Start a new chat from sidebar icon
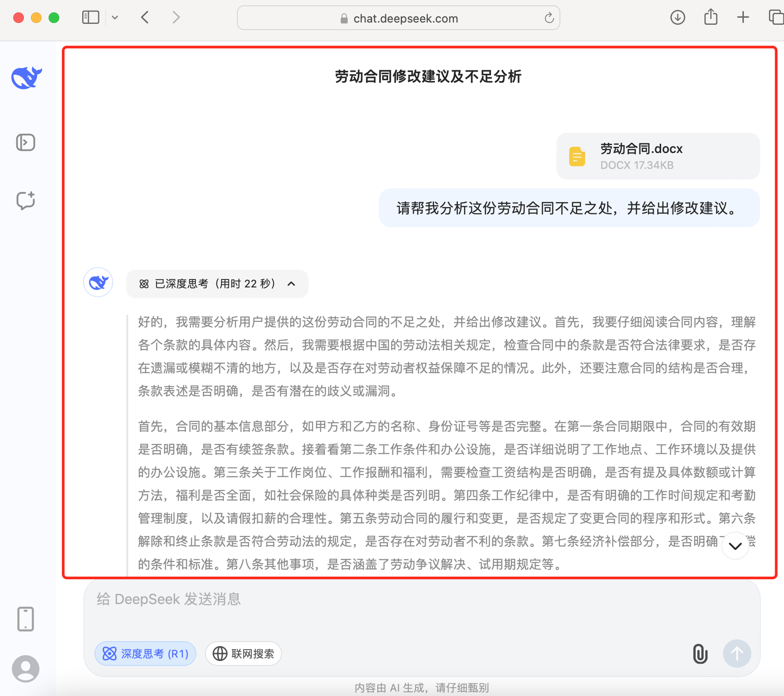784x696 pixels. point(26,200)
